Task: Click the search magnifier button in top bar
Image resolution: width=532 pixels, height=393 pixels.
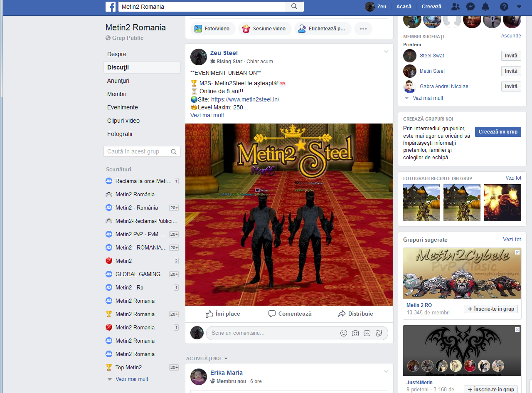Action: 294,7
